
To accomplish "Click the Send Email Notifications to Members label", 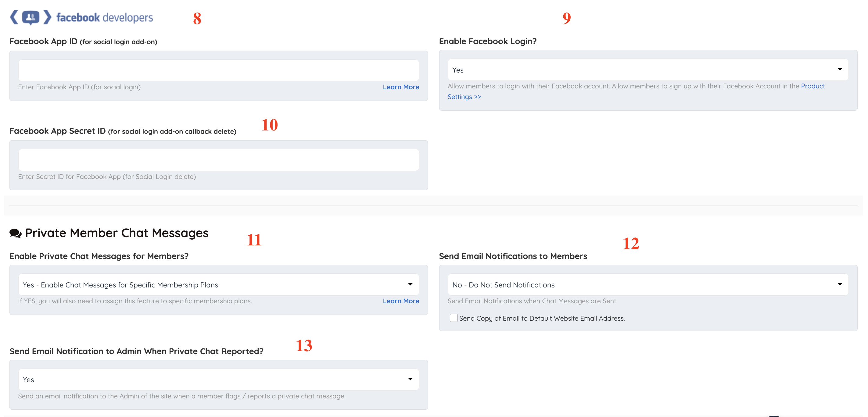I will (513, 256).
